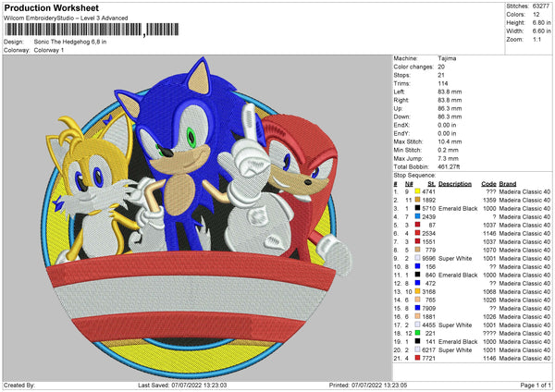The image size is (555, 392).
Task: Select the "Wilcom EmbroideryStudio – Level 3 Advanced" subtitle
Action: click(x=66, y=18)
